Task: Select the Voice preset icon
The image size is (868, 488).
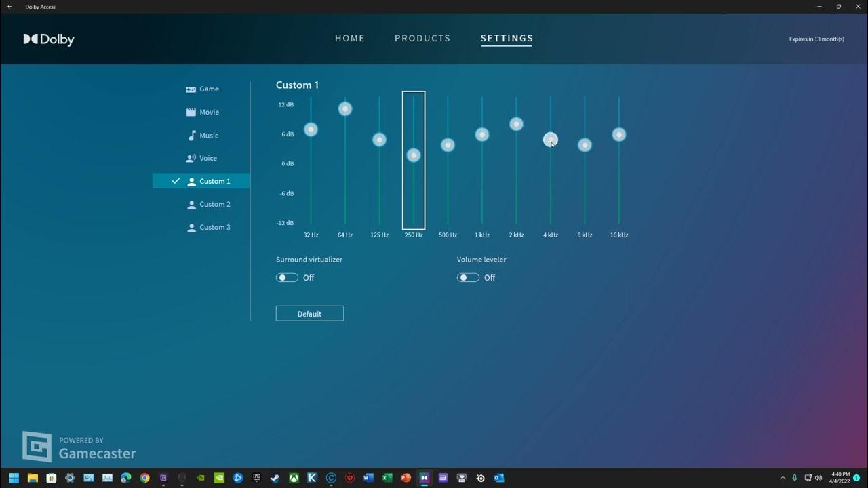Action: click(191, 159)
